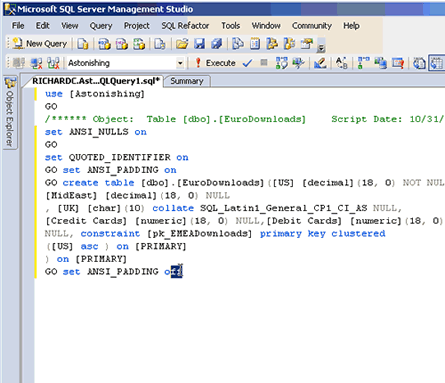The width and height of the screenshot is (445, 383).
Task: Click the New Query button
Action: point(40,44)
